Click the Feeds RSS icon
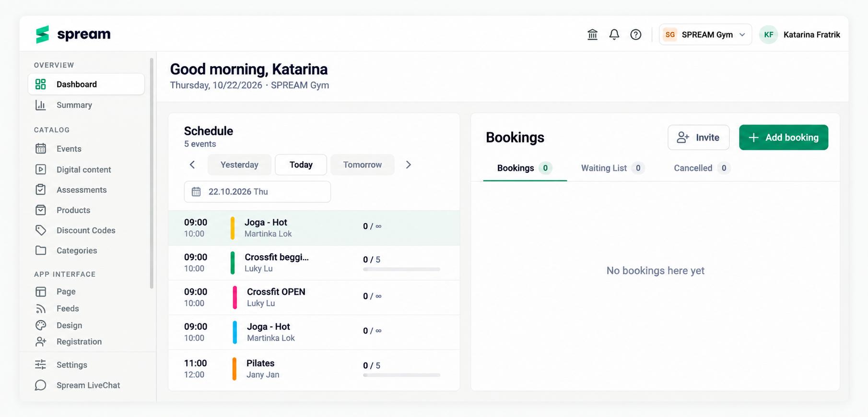The height and width of the screenshot is (417, 868). (41, 309)
